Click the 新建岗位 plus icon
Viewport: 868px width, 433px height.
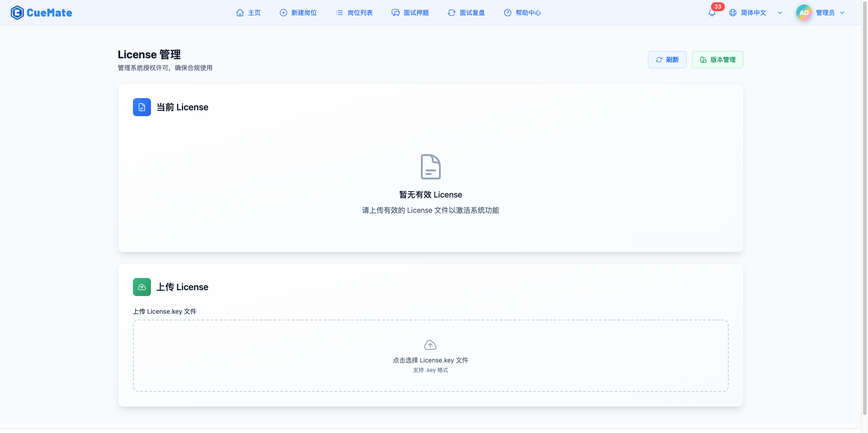283,13
